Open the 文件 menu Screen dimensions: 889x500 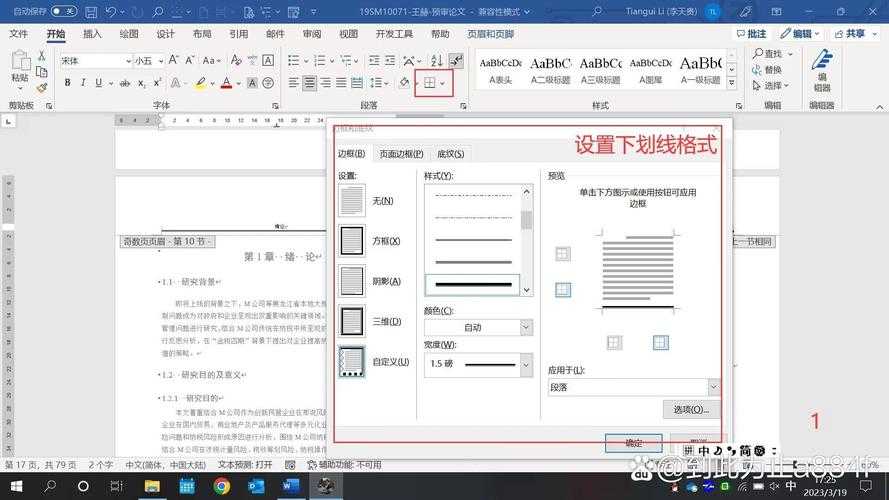pos(19,34)
